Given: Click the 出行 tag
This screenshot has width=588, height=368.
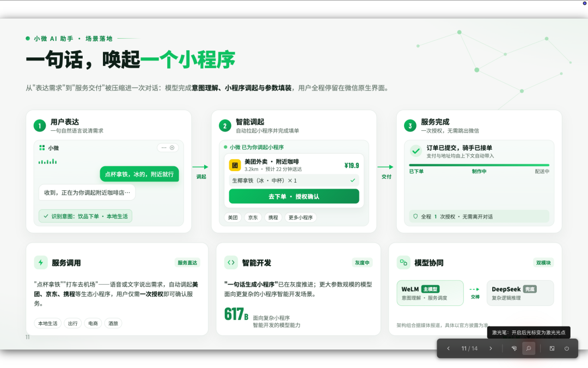Looking at the screenshot, I should point(73,323).
